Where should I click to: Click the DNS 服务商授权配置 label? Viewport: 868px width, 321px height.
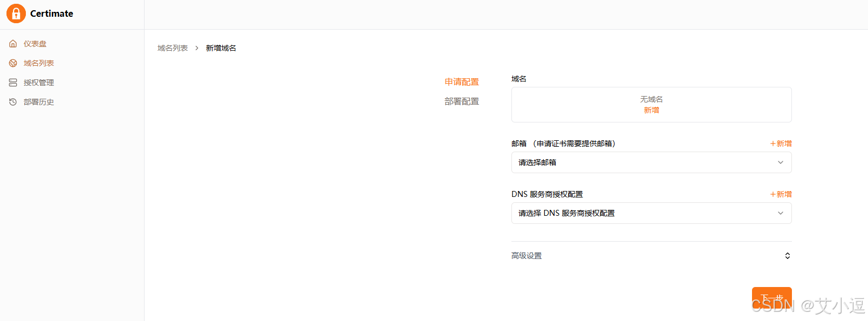click(547, 194)
